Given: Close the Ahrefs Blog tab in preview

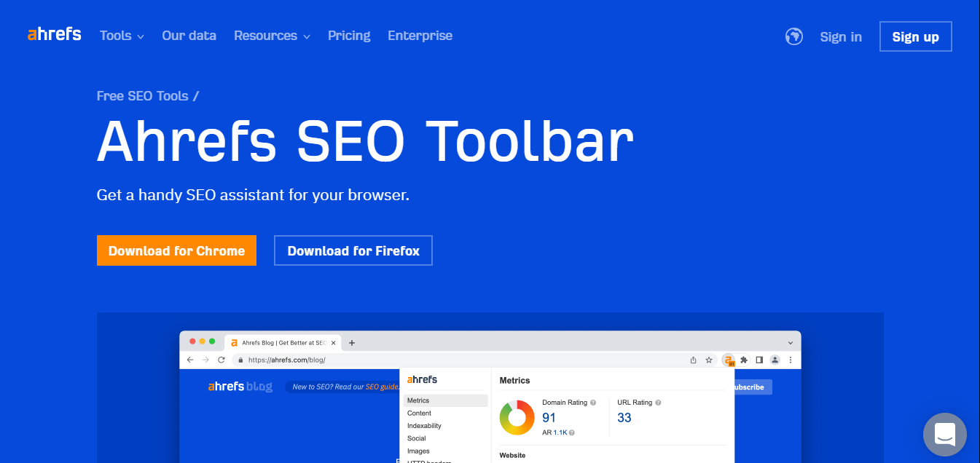Looking at the screenshot, I should coord(334,342).
